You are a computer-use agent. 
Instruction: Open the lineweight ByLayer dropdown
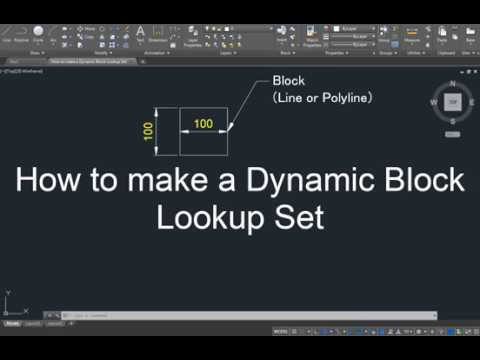pos(354,37)
